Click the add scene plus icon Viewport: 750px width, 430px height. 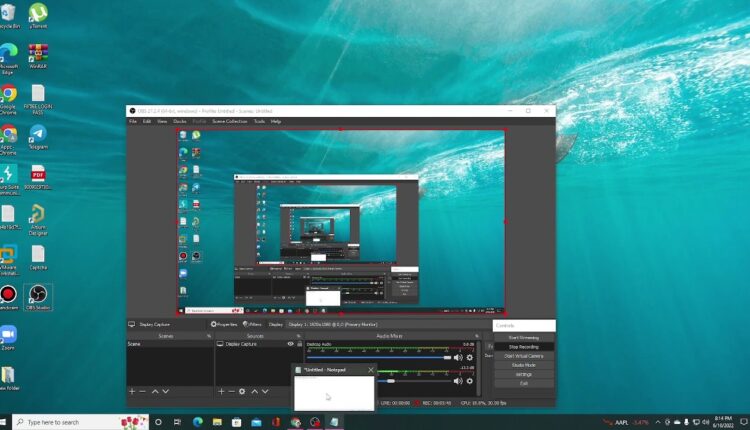coord(132,391)
